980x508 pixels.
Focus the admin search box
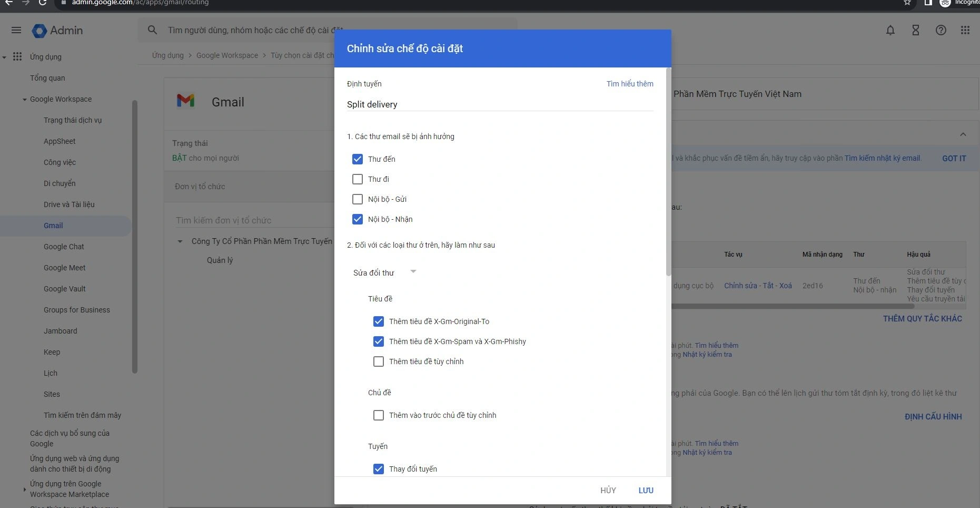pos(328,31)
